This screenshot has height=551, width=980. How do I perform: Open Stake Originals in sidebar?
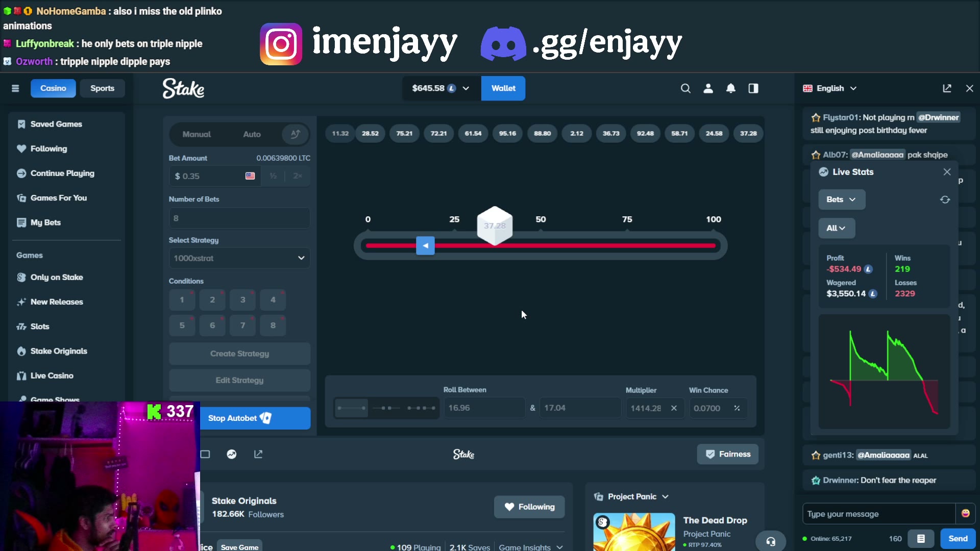(59, 351)
